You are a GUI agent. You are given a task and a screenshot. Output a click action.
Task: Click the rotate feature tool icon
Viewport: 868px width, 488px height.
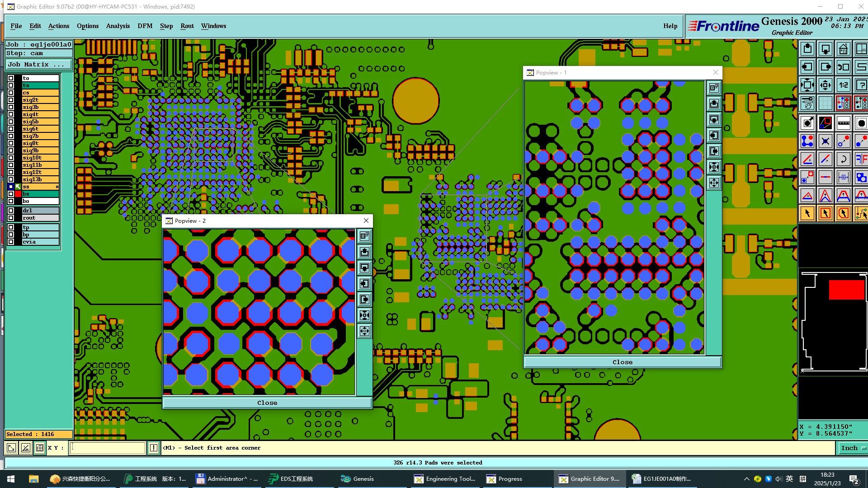click(x=843, y=159)
